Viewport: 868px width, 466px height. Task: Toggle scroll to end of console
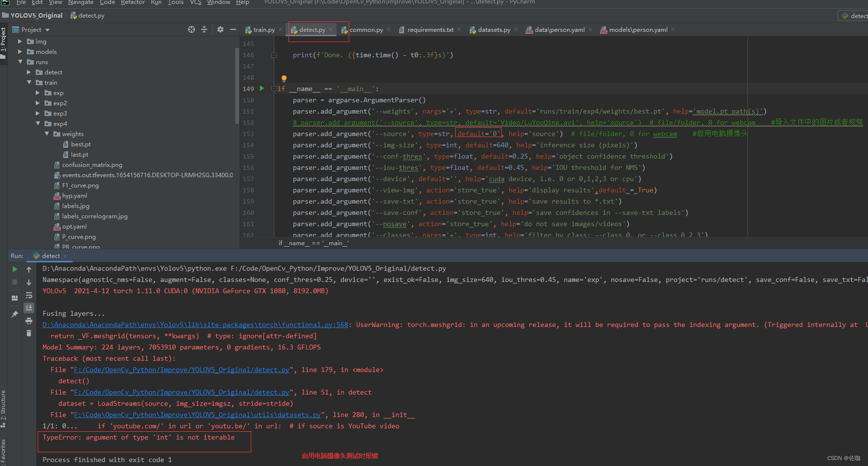click(29, 307)
